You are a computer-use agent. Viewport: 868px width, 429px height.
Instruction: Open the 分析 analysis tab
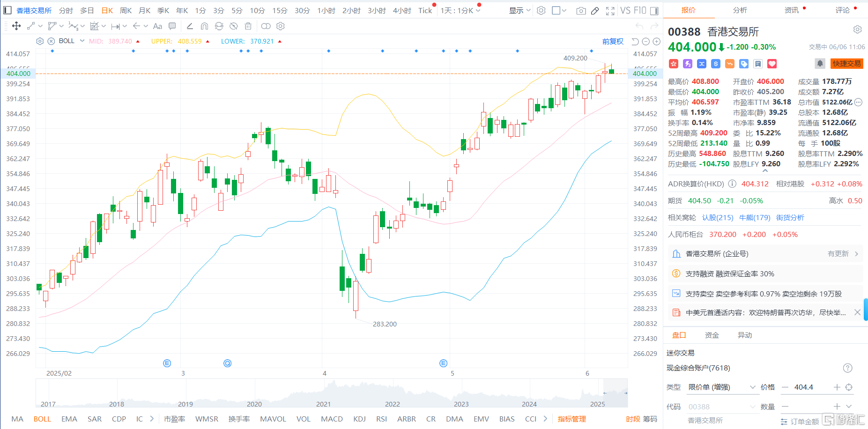(740, 10)
